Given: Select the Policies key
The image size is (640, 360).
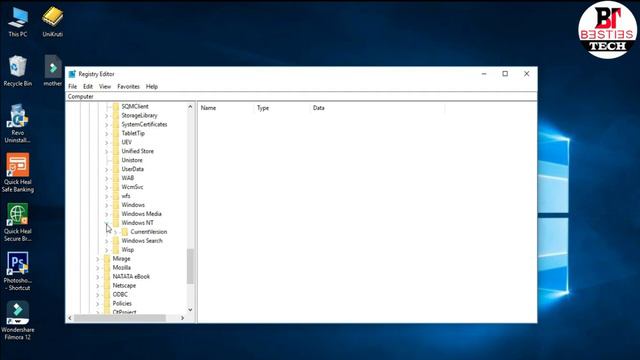Looking at the screenshot, I should pos(122,304).
